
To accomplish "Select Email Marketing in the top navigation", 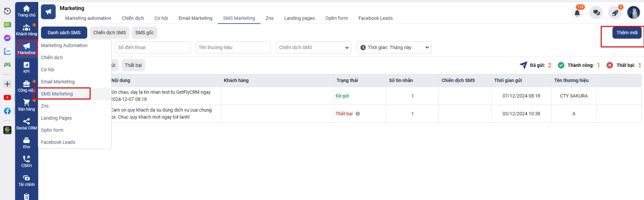I will (x=195, y=18).
